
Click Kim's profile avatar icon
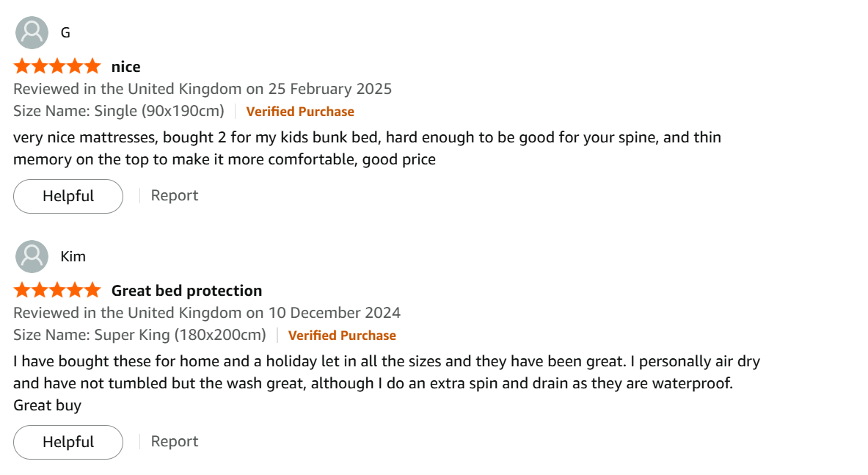32,256
